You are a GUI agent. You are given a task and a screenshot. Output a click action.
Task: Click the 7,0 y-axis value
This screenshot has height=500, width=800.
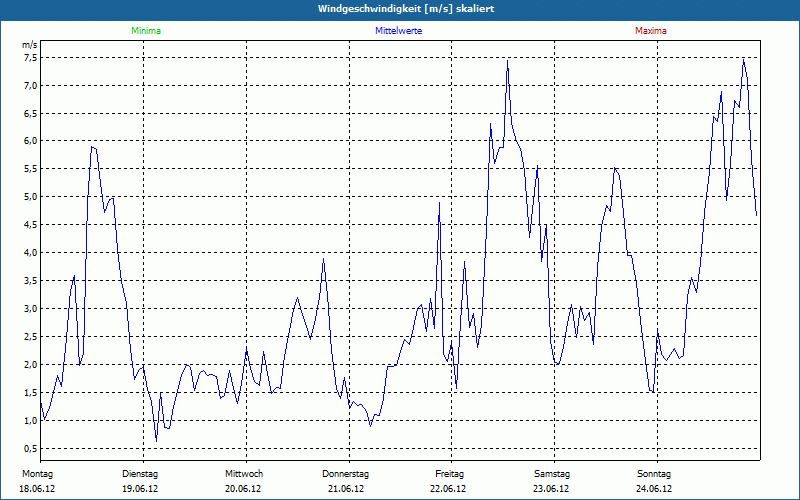[31, 86]
